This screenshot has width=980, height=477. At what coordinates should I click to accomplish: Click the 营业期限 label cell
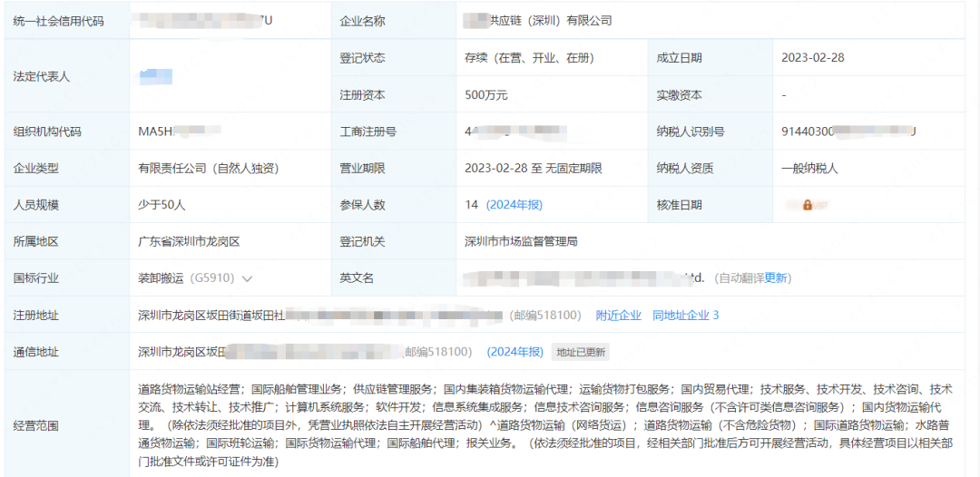[x=394, y=168]
